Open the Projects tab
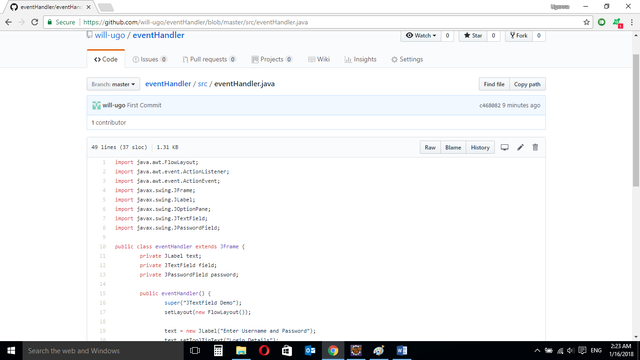 (x=272, y=59)
